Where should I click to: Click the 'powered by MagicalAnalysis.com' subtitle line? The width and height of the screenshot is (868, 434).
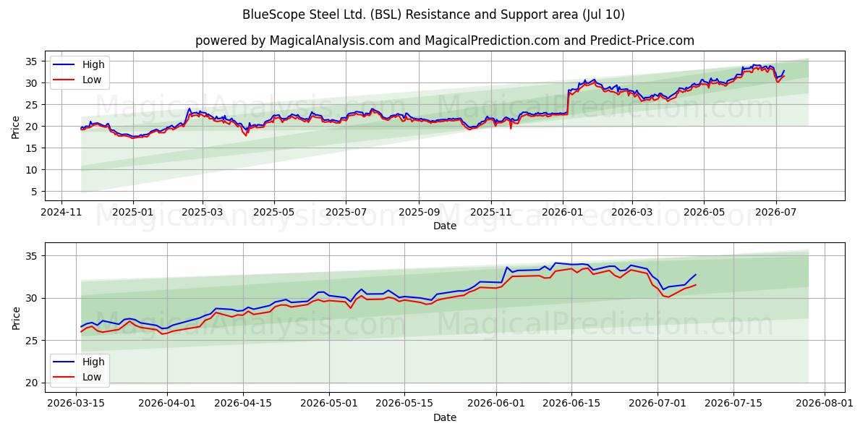point(444,41)
